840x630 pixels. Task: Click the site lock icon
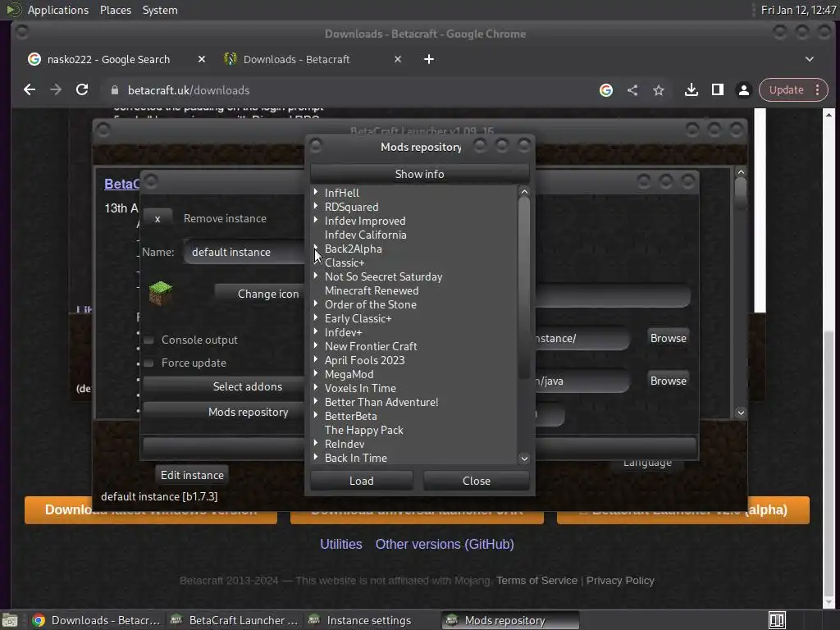tap(115, 90)
